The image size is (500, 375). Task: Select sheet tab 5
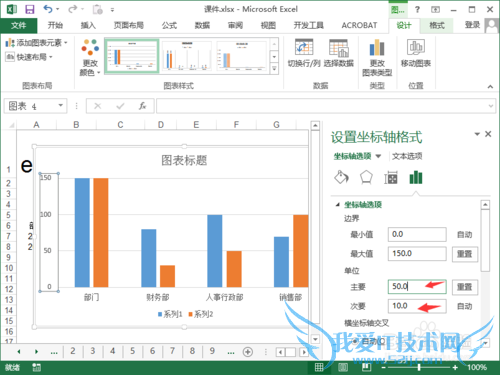pyautogui.click(x=133, y=351)
